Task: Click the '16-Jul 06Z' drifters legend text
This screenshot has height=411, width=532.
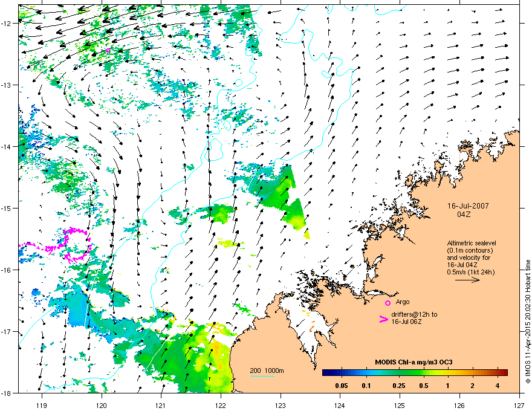Action: tap(406, 322)
